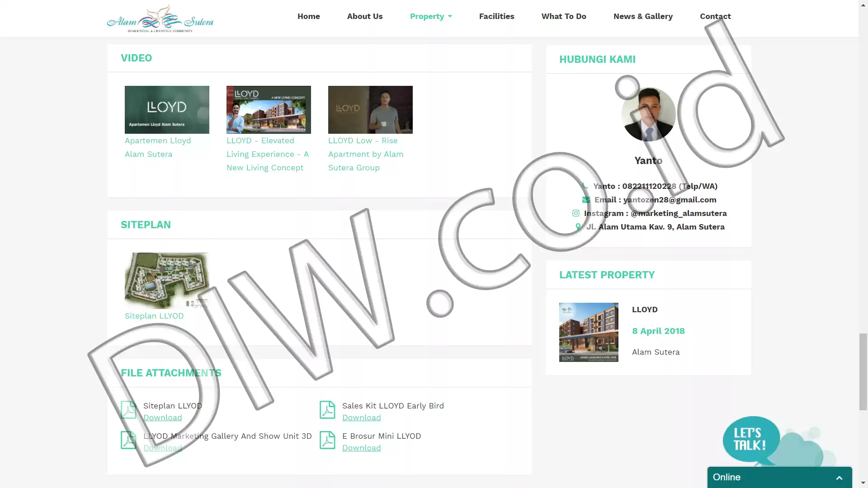868x488 pixels.
Task: Click PDF icon beside LLYOD Marketing Gallery attachment
Action: click(128, 440)
